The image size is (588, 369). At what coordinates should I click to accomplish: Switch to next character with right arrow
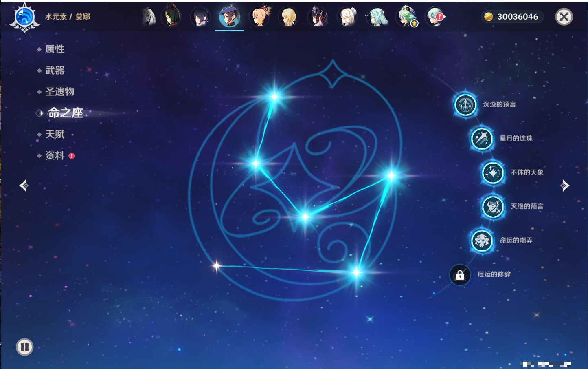(x=565, y=186)
